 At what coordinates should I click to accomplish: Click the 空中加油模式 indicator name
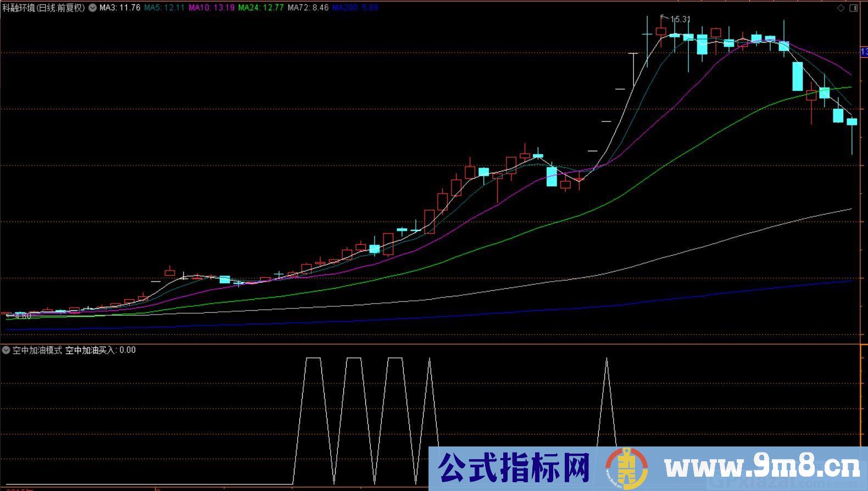37,350
